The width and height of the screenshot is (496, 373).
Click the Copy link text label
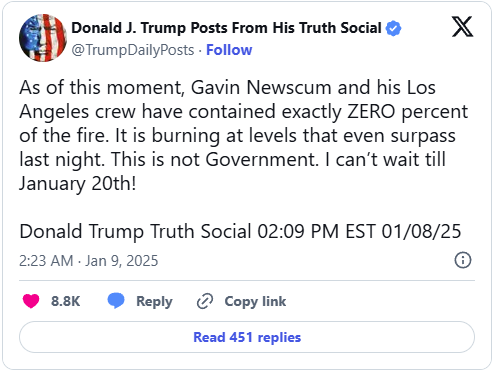point(255,301)
